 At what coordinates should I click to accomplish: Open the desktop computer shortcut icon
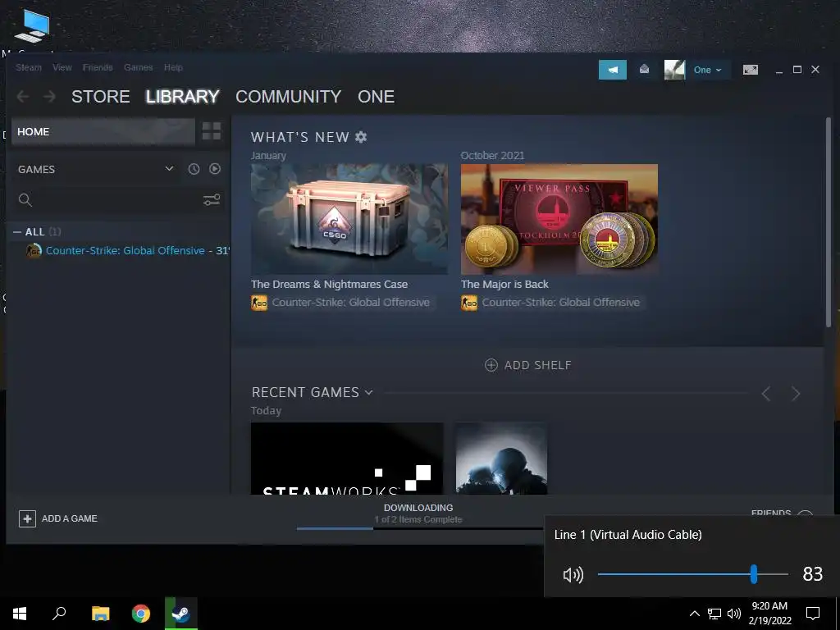pos(32,25)
